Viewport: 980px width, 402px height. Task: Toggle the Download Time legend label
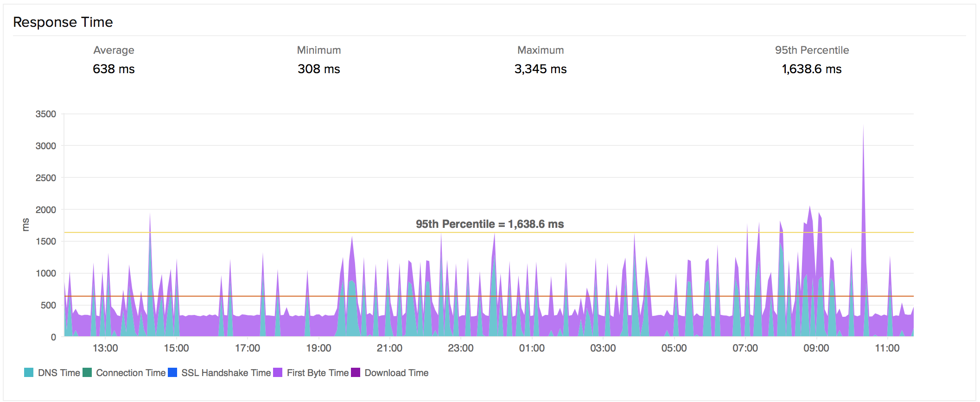click(396, 373)
